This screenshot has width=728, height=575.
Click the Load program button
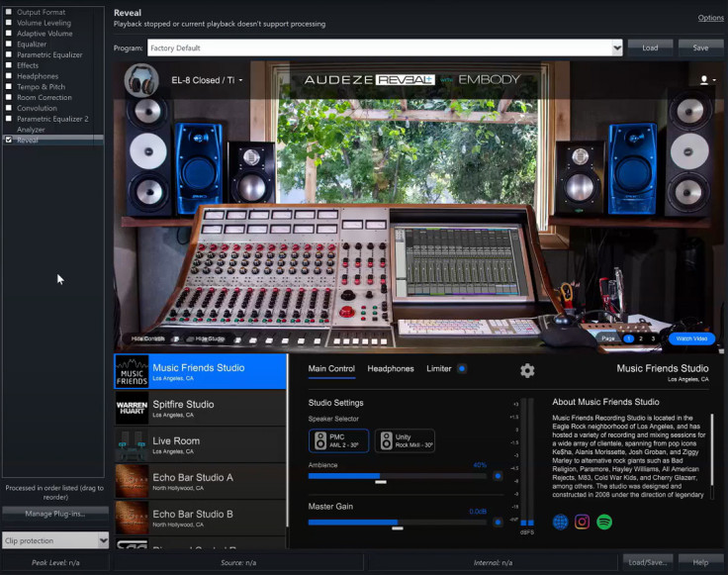coord(650,48)
